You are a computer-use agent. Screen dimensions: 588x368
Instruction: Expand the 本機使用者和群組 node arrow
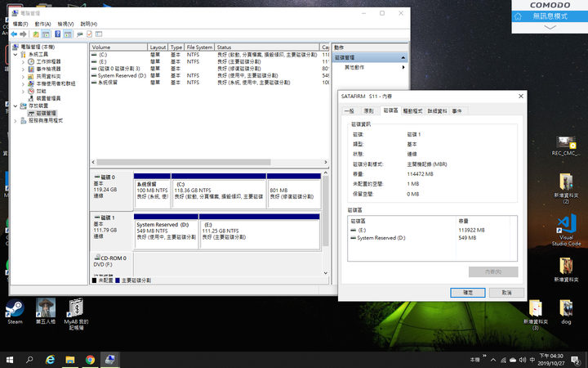(23, 83)
